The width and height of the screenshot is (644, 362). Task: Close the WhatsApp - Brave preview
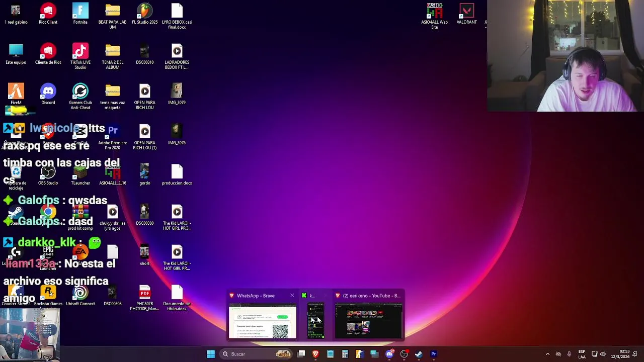292,296
